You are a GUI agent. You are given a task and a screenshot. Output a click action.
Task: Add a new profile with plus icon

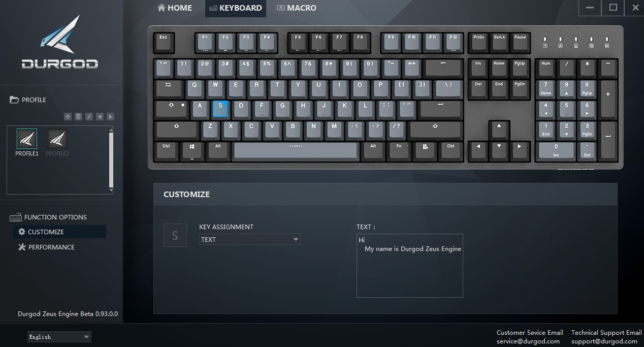(x=68, y=117)
